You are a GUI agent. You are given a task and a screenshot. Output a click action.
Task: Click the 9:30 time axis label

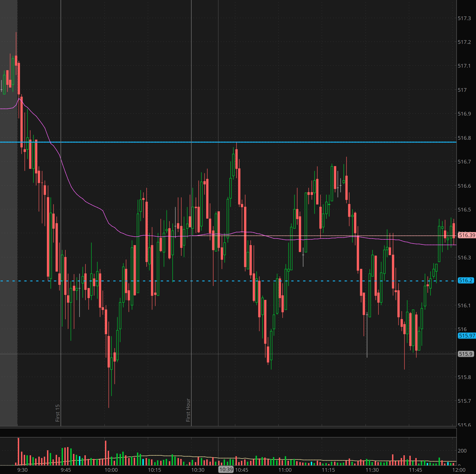point(22,470)
